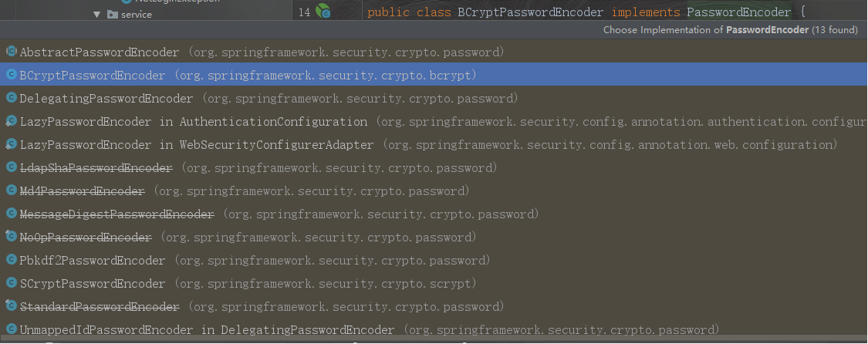
Task: Click the SCryptPasswordEncoder class icon
Action: pos(12,283)
